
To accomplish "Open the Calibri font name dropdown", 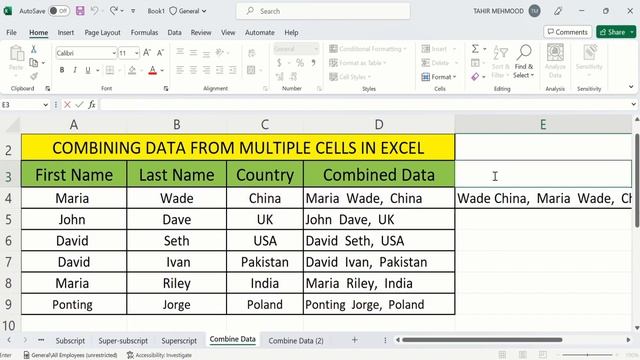I will coord(114,53).
